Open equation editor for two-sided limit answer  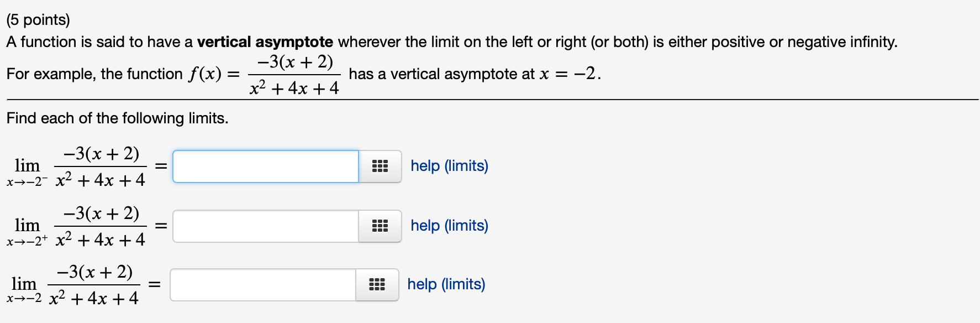(x=377, y=285)
